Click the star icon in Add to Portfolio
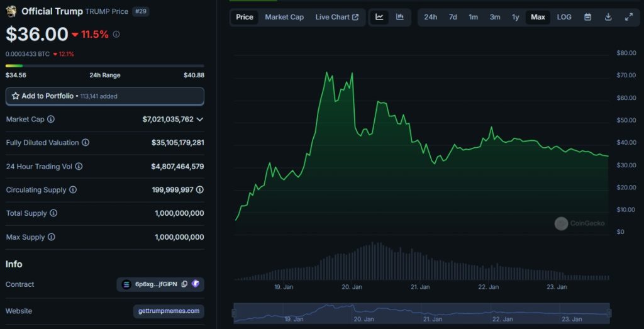Image resolution: width=644 pixels, height=329 pixels. pyautogui.click(x=16, y=96)
